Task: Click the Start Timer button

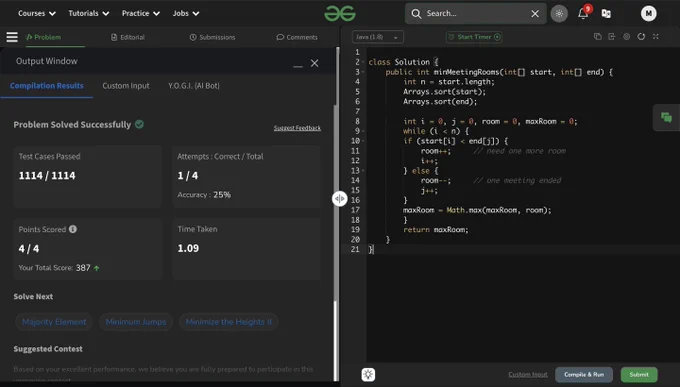Action: [474, 37]
